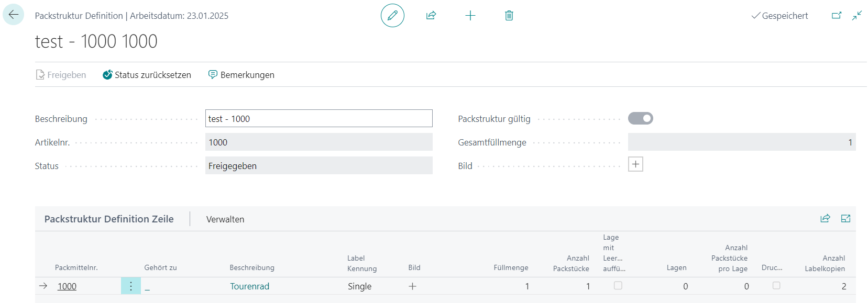This screenshot has width=868, height=303.
Task: Click the trash delete icon
Action: (x=509, y=16)
